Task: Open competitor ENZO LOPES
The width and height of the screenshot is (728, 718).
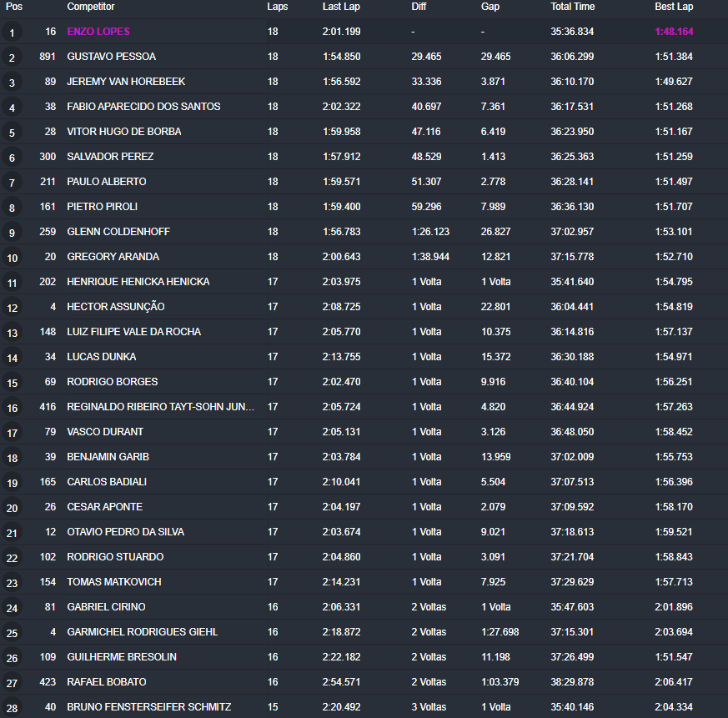Action: point(98,32)
